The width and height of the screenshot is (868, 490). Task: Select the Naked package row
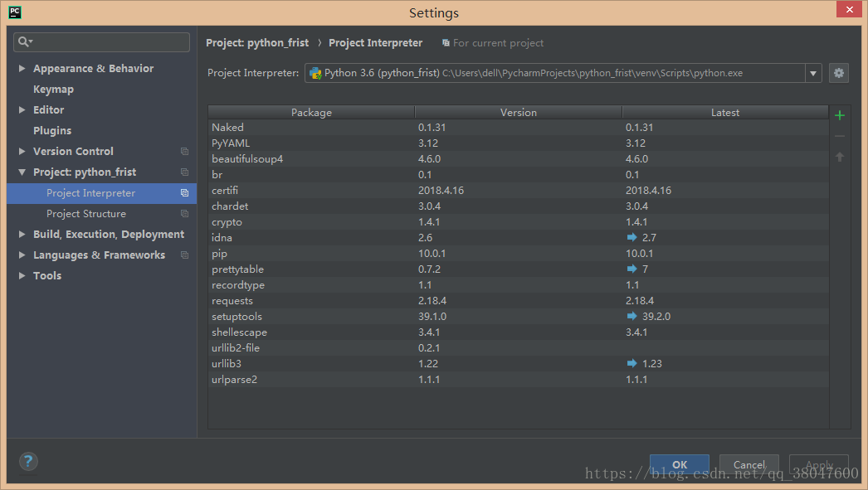point(518,127)
